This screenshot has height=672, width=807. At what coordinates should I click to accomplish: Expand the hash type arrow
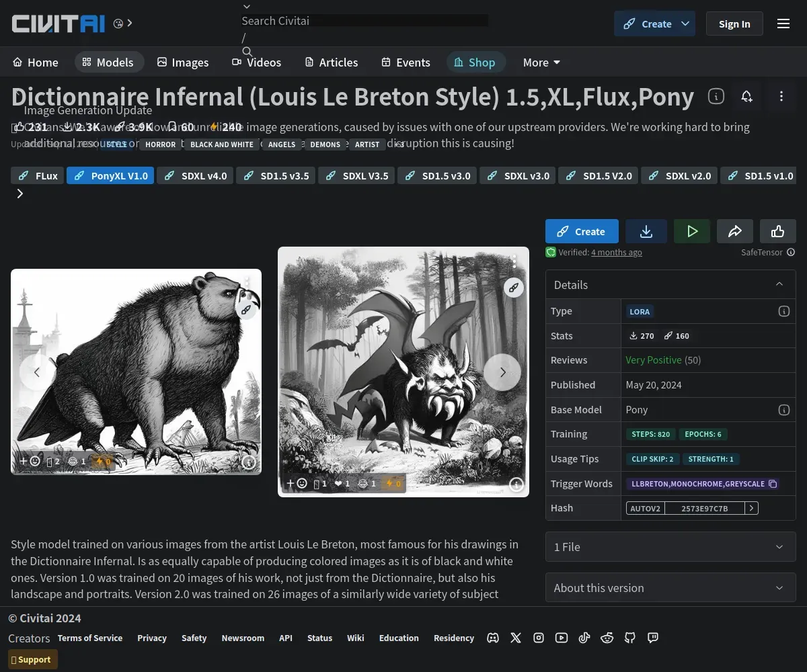pos(751,509)
